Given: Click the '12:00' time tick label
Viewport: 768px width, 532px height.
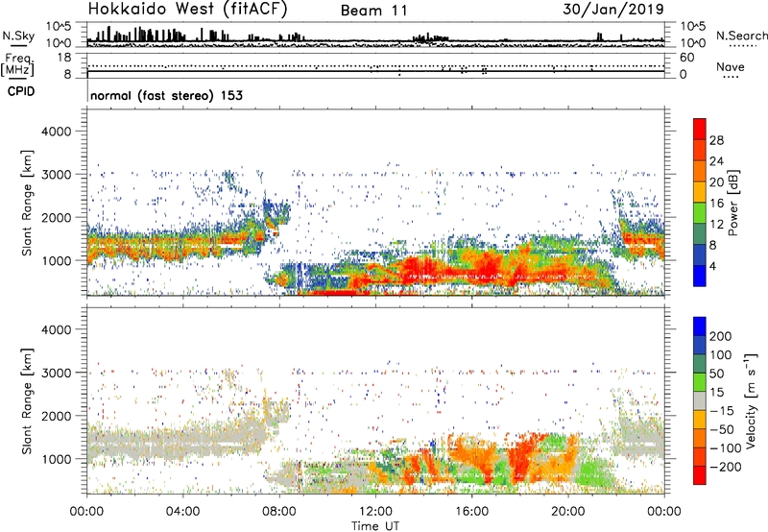Looking at the screenshot, I should point(375,512).
